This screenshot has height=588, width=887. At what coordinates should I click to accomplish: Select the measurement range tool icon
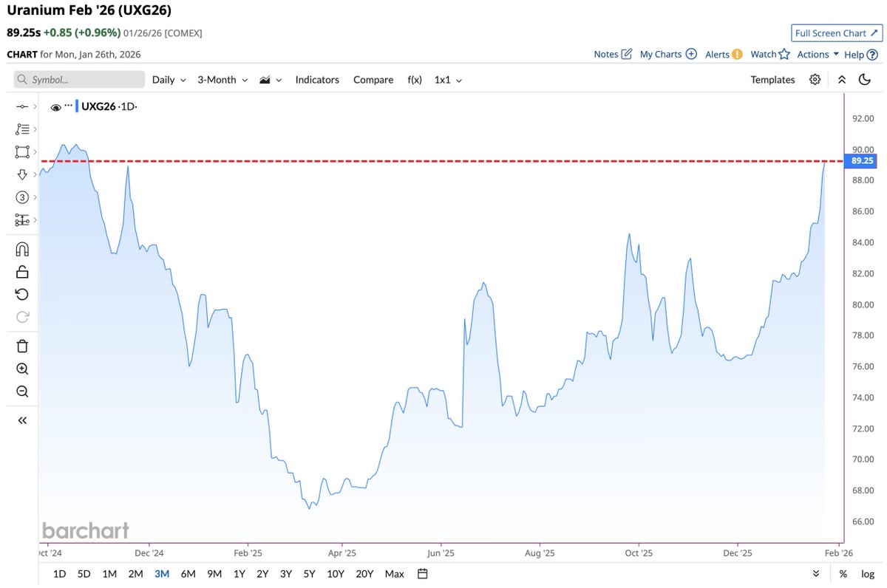point(22,219)
